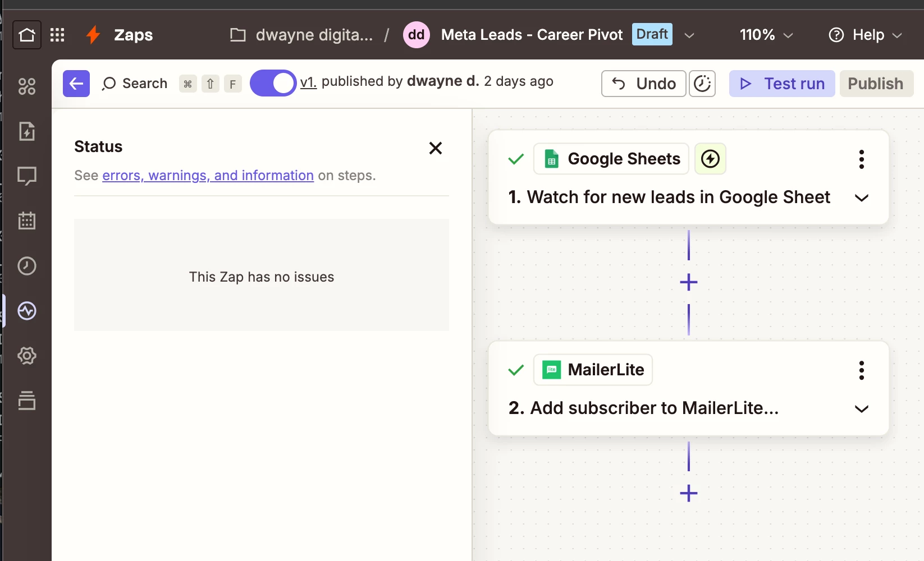Click the Google Sheets step green checkmark

tap(516, 159)
